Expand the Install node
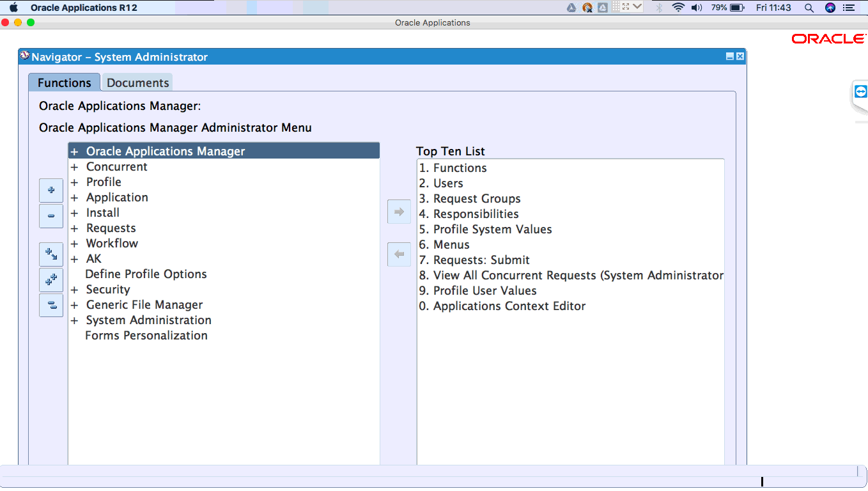 pos(74,213)
